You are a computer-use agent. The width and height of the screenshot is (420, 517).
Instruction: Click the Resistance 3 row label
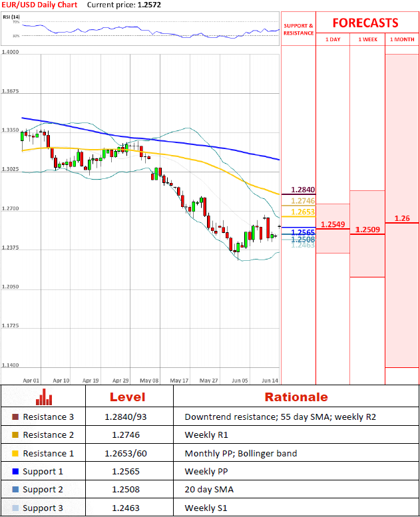pyautogui.click(x=49, y=417)
